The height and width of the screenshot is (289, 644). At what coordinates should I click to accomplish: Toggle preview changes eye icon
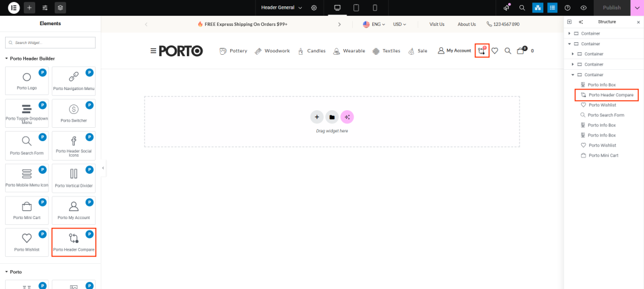(x=584, y=8)
